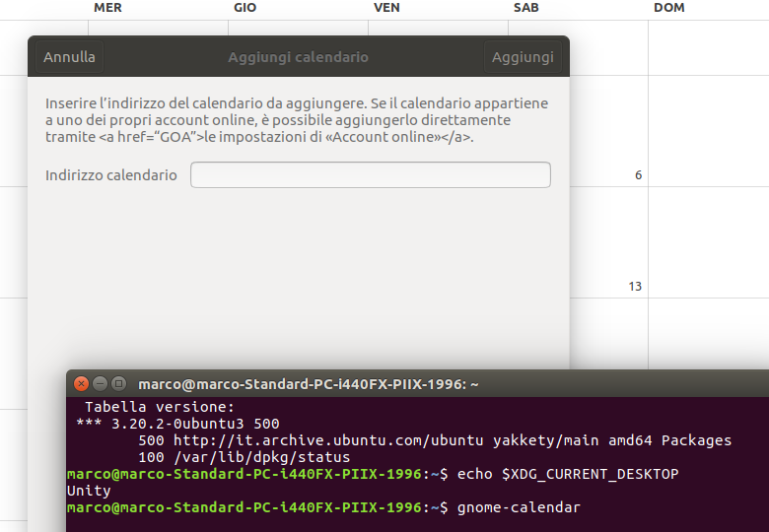Click day 13 in the calendar grid

coord(635,287)
